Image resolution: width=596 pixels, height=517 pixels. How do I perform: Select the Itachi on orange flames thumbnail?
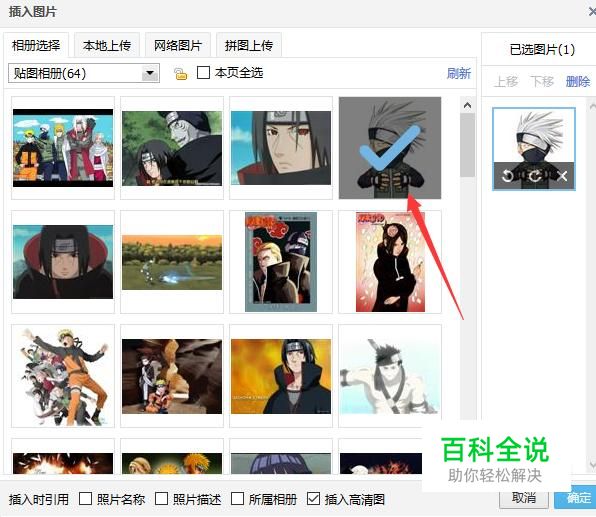click(281, 376)
